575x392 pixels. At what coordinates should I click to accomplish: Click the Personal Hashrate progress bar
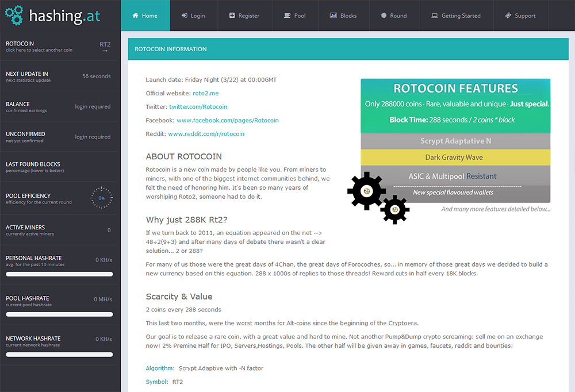click(59, 274)
